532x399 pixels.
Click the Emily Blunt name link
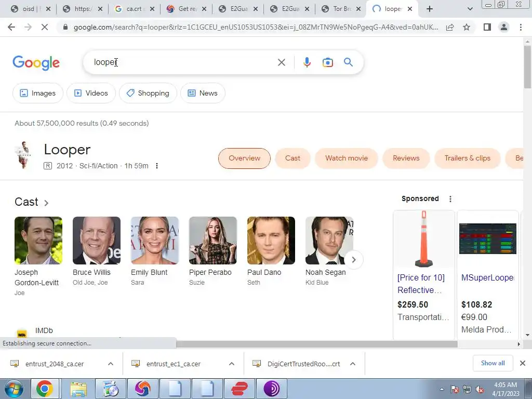pyautogui.click(x=149, y=272)
